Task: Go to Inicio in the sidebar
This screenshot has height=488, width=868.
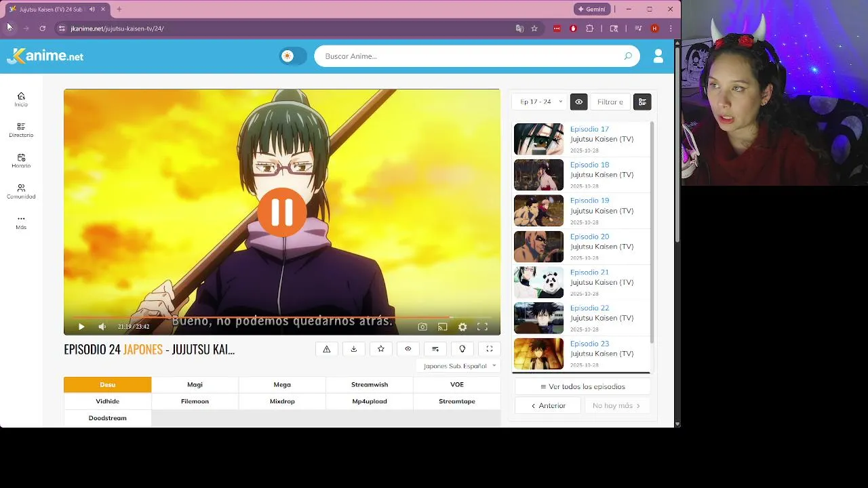Action: click(x=21, y=100)
